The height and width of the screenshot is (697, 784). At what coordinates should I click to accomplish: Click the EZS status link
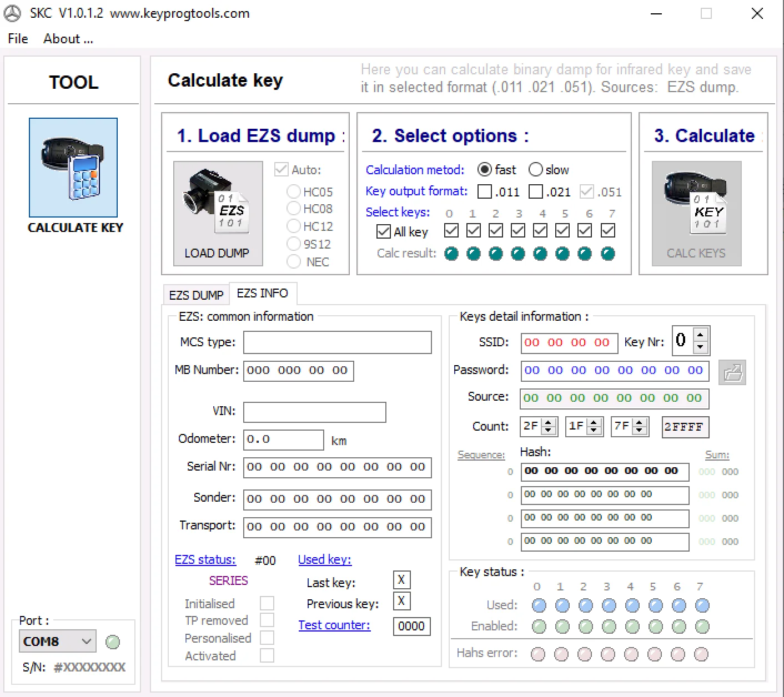point(205,560)
